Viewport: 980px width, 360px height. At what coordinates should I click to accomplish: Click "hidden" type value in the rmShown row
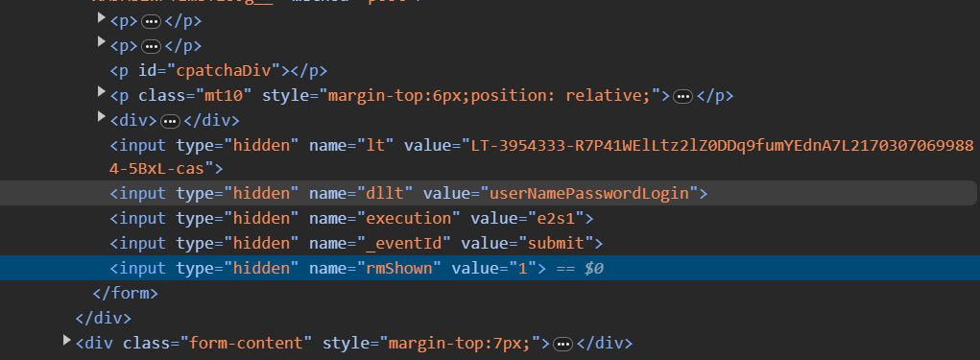coord(262,268)
